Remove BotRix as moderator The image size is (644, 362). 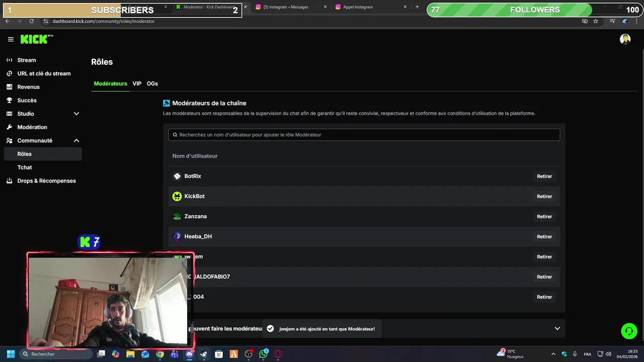pos(544,176)
